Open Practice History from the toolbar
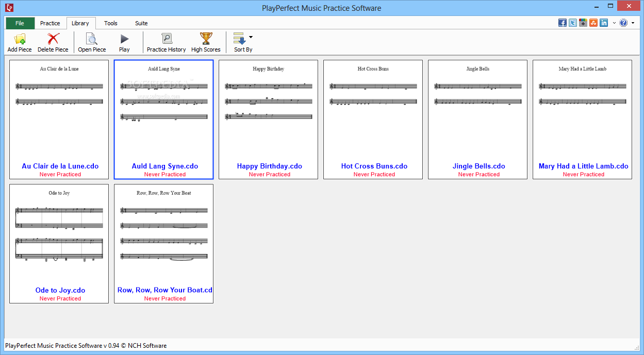This screenshot has height=355, width=644. (x=166, y=39)
